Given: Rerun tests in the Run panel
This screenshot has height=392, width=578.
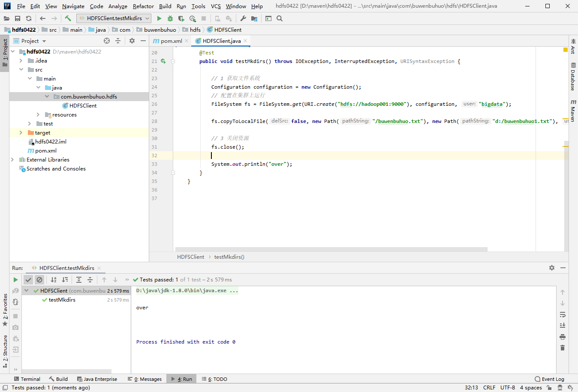Looking at the screenshot, I should [x=15, y=280].
